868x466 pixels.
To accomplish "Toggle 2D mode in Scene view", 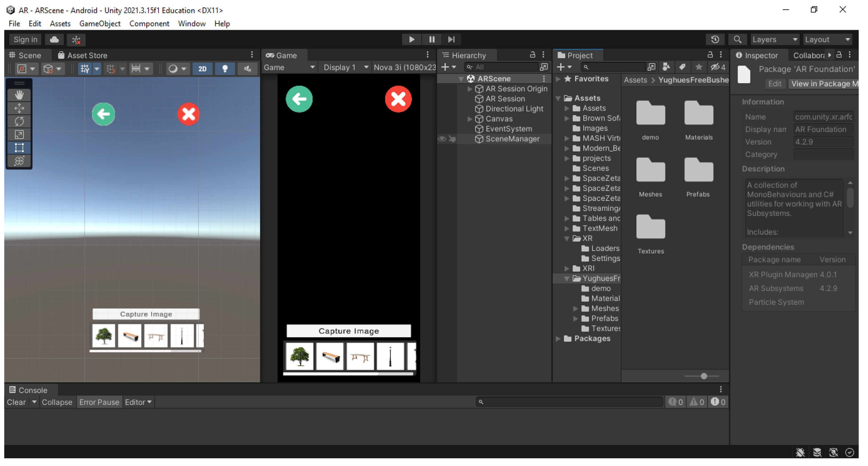I will [x=202, y=69].
